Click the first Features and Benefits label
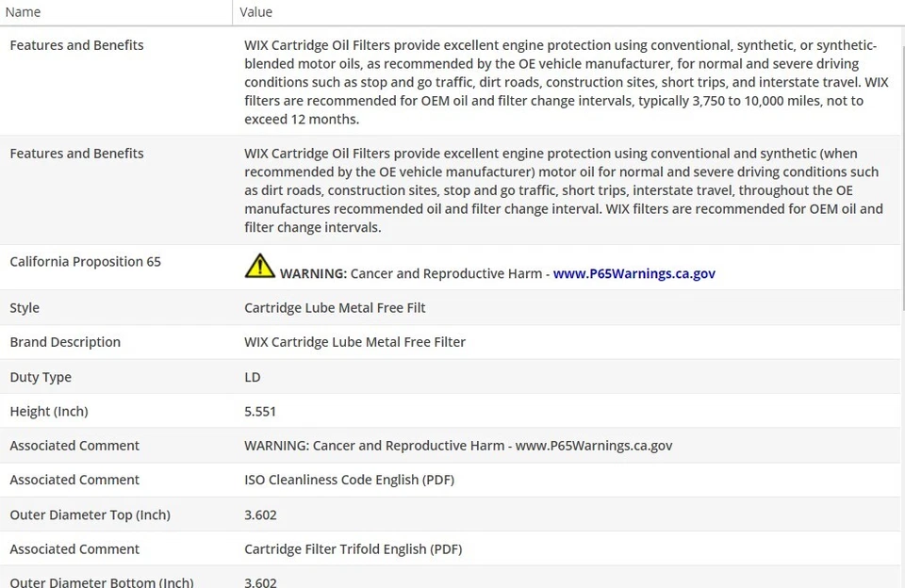The image size is (905, 588). [x=76, y=45]
